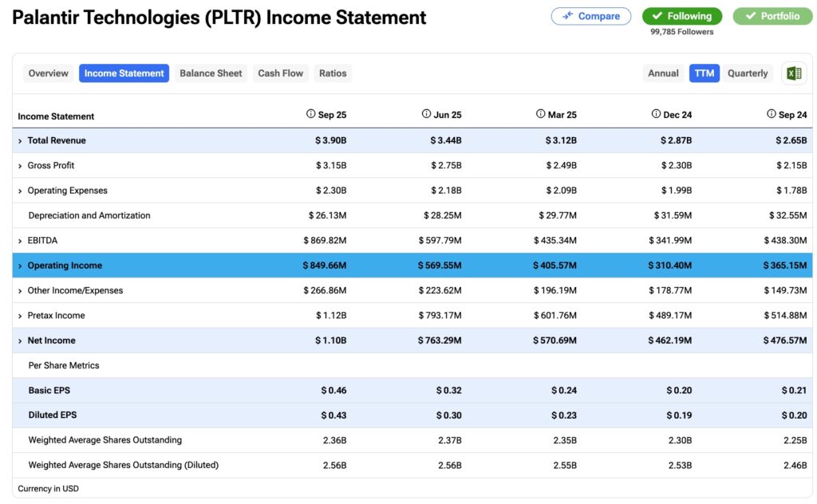Expand the Operating Expenses row
This screenshot has height=504, width=817.
point(20,191)
